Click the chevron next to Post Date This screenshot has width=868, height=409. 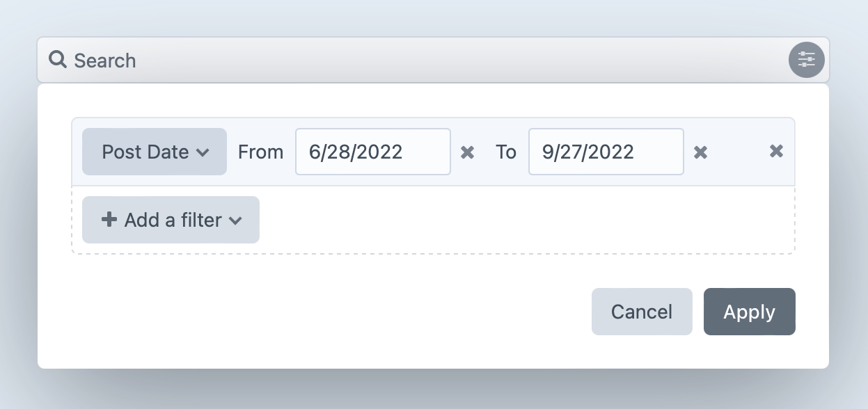[x=204, y=152]
